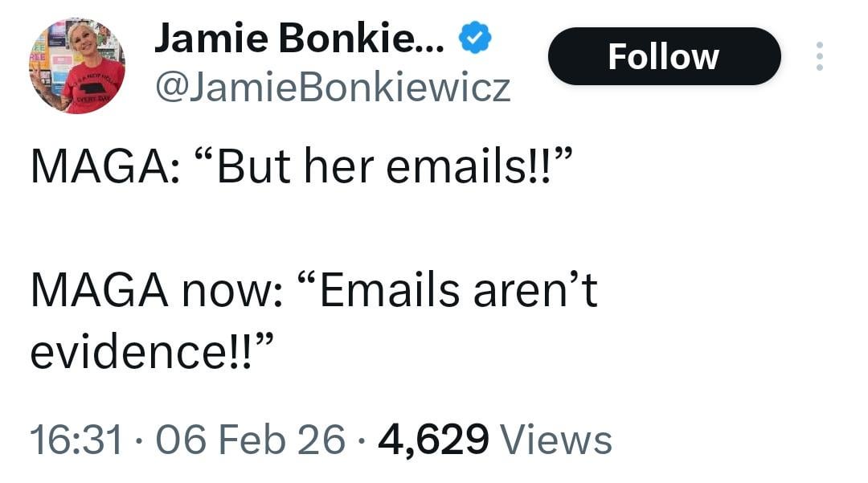The width and height of the screenshot is (868, 483).
Task: Open Jamie Bonkiewicz's profile picture
Action: (x=77, y=66)
